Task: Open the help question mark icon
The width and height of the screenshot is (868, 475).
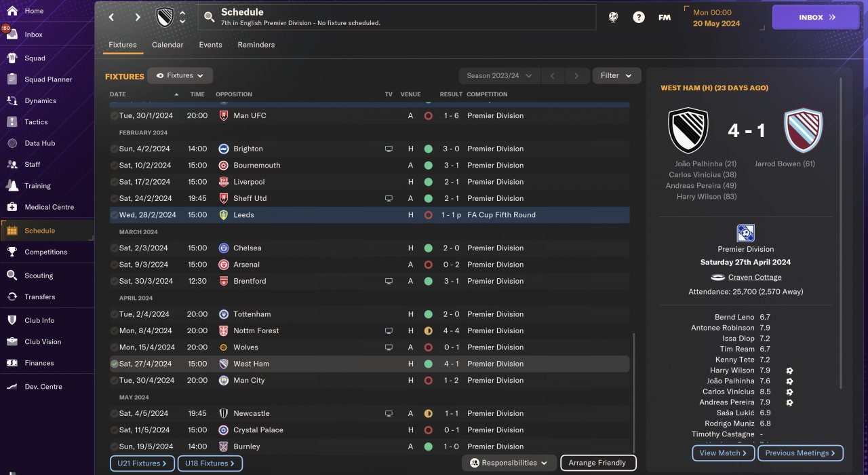Action: [x=639, y=18]
